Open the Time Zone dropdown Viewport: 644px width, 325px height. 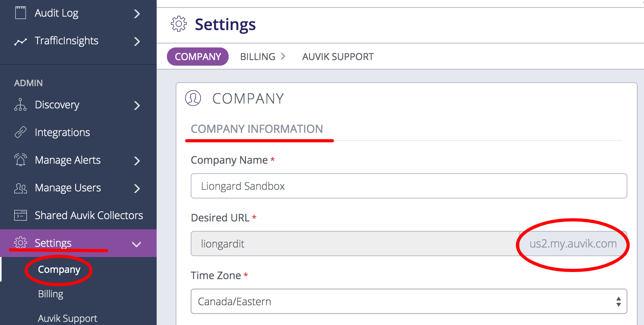[x=409, y=301]
